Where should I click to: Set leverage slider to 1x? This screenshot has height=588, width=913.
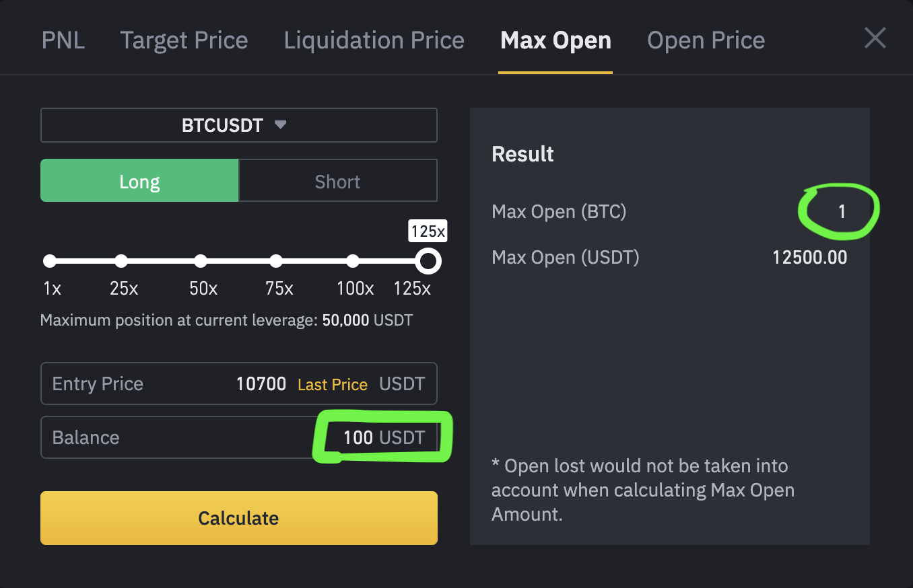coord(50,261)
